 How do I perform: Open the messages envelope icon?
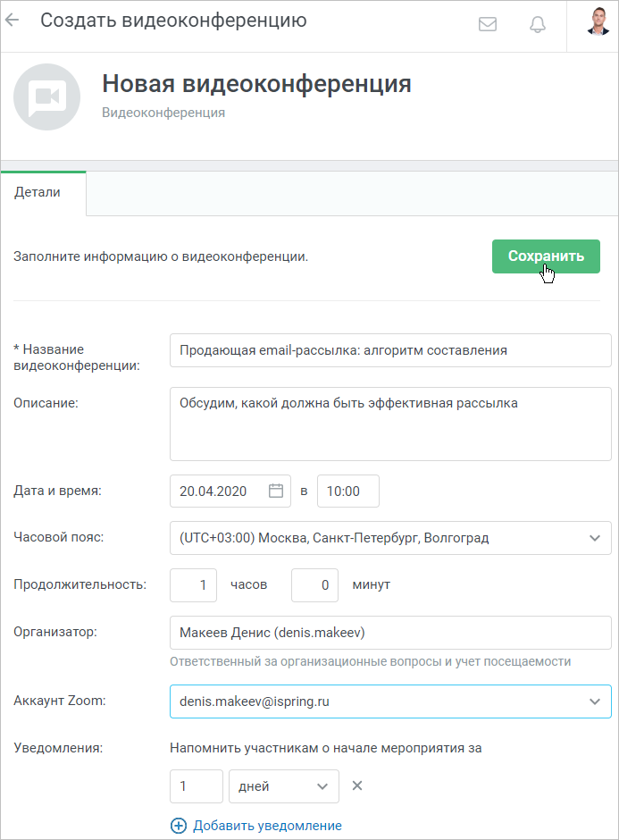[x=488, y=24]
